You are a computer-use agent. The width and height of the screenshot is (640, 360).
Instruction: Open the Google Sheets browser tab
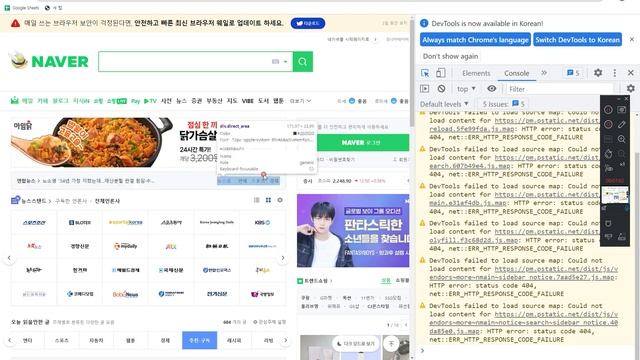click(22, 7)
